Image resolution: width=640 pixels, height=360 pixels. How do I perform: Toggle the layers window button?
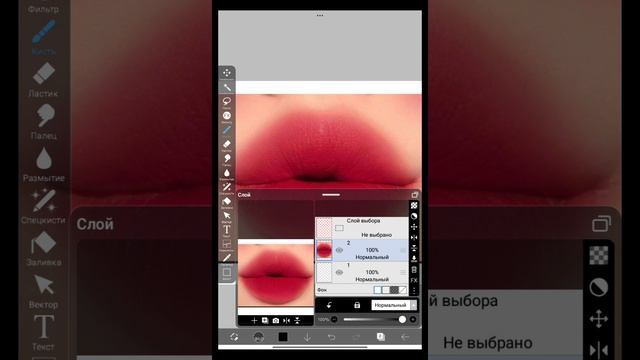pyautogui.click(x=380, y=337)
